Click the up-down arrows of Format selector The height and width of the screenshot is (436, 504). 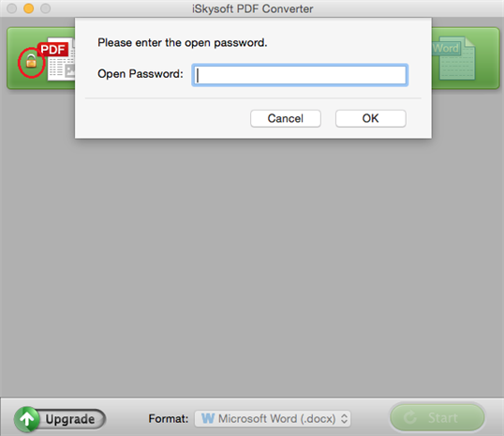coord(344,418)
